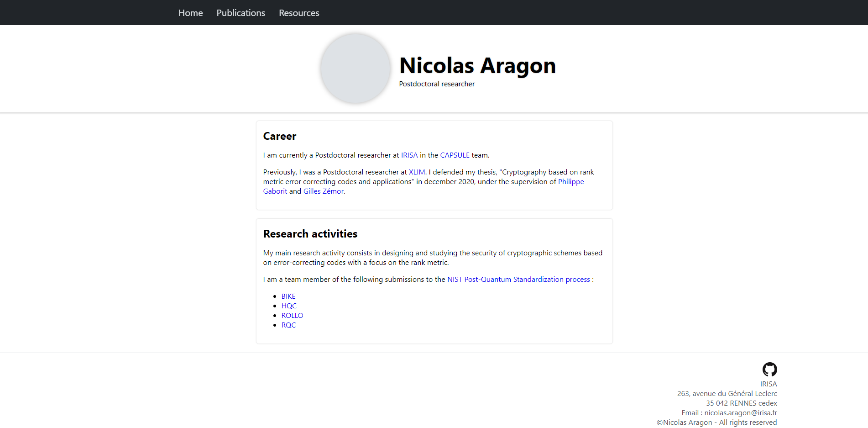Open the HQC submission link
Screen dimensions: 868x428
289,306
